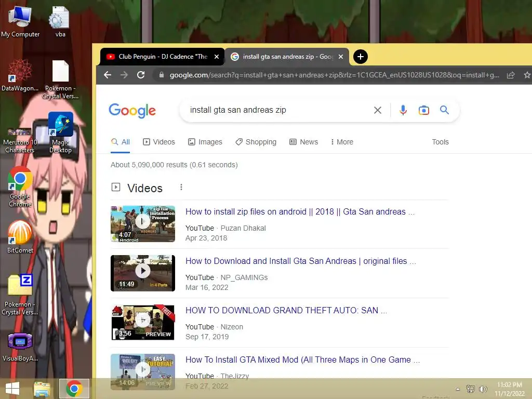Open the Windows Start button
Screen dimensions: 532x399
pyautogui.click(x=12, y=389)
